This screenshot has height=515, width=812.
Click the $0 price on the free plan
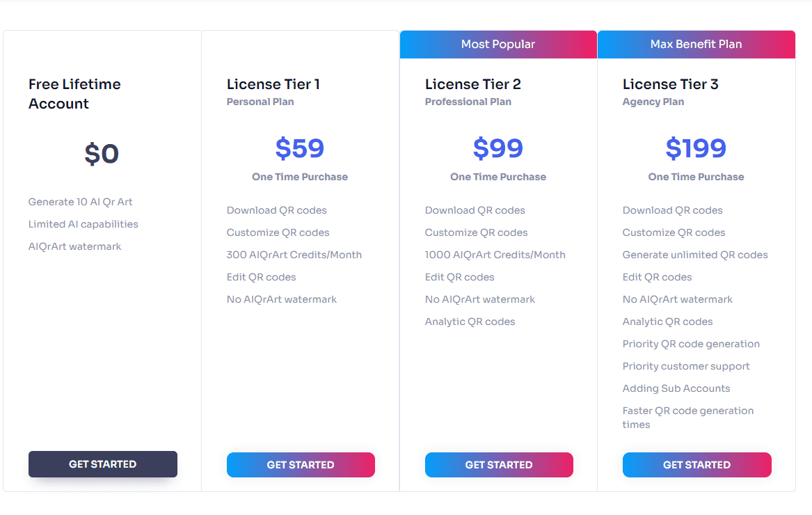(x=102, y=153)
